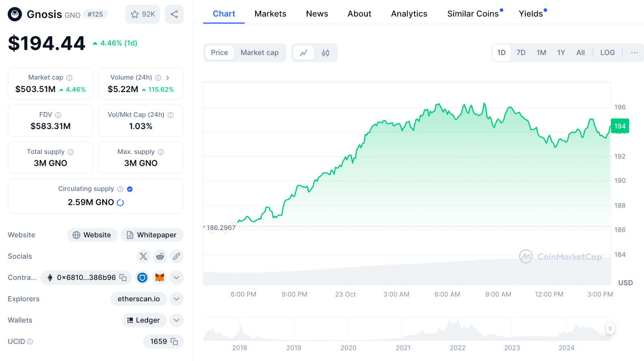Viewport: 644px width, 361px height.
Task: Open Vol/Mkt Cap (24h) info icon
Action: [x=171, y=115]
